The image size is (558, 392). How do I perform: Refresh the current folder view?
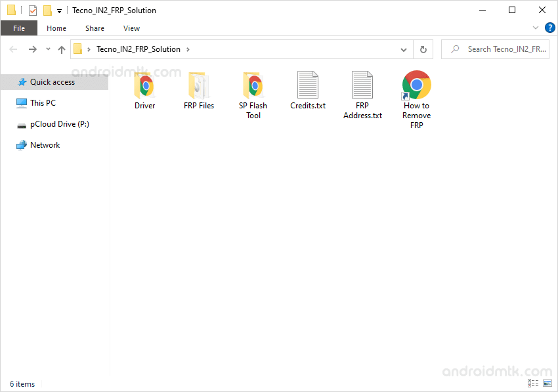(423, 49)
